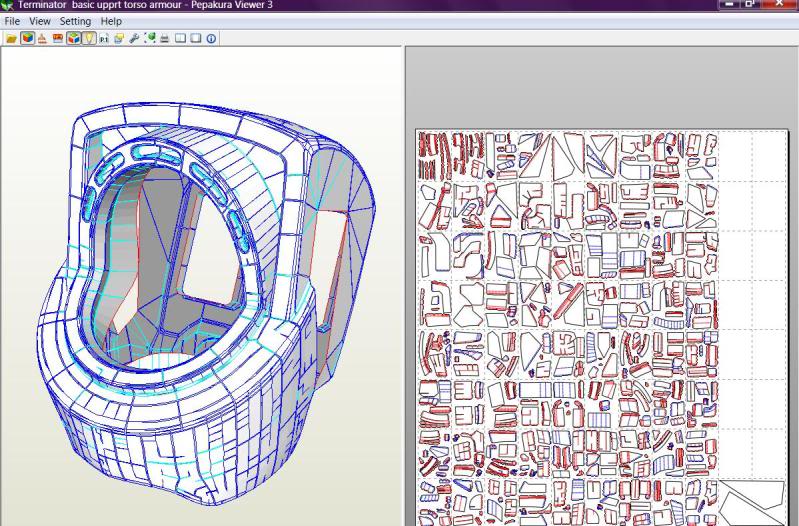Open settings with the wrench icon
Image resolution: width=799 pixels, height=526 pixels.
point(135,39)
